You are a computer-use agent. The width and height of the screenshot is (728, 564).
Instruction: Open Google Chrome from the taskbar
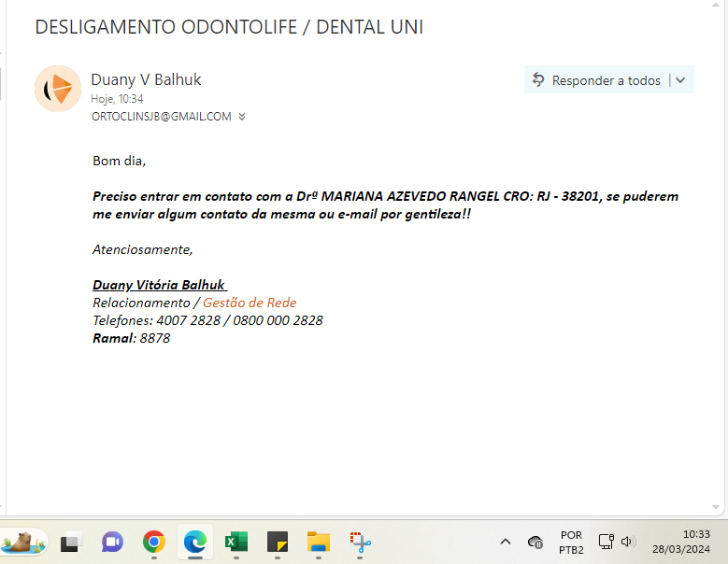click(154, 542)
